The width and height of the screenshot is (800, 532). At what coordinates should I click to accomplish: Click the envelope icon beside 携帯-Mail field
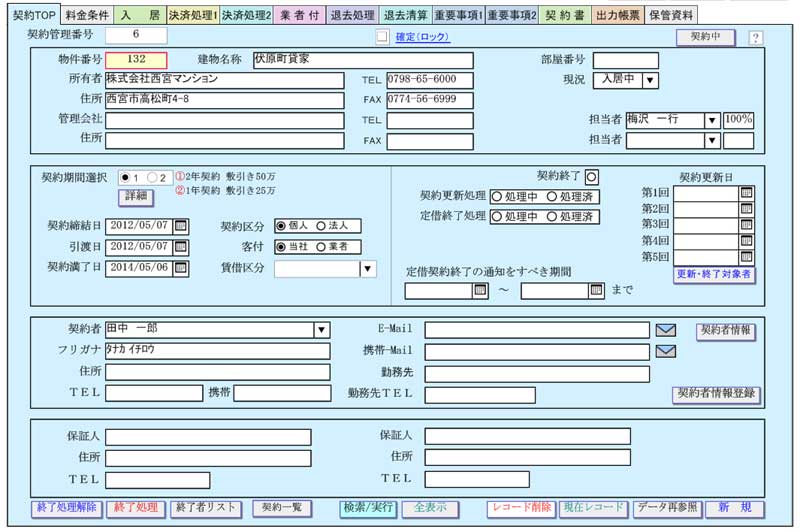coord(666,351)
